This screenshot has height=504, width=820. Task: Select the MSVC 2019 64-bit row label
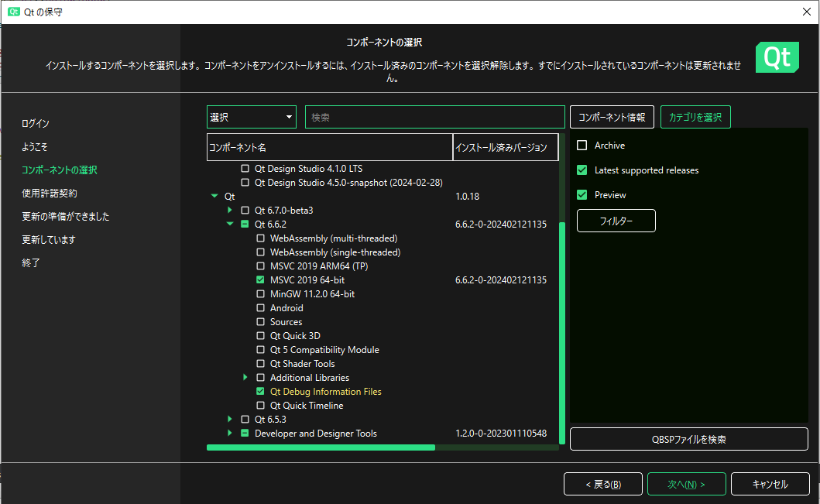click(307, 279)
